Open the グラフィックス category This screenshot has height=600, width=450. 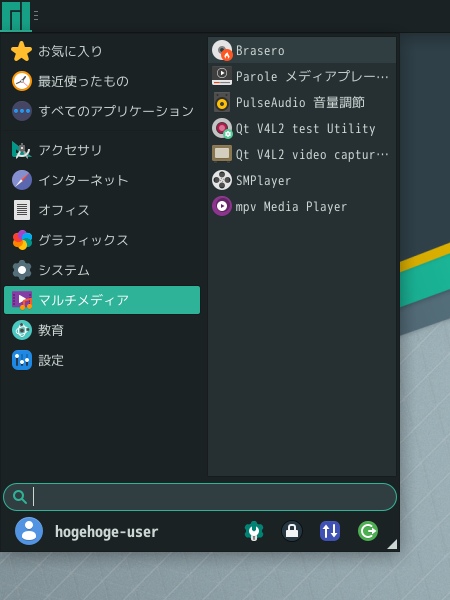click(102, 240)
